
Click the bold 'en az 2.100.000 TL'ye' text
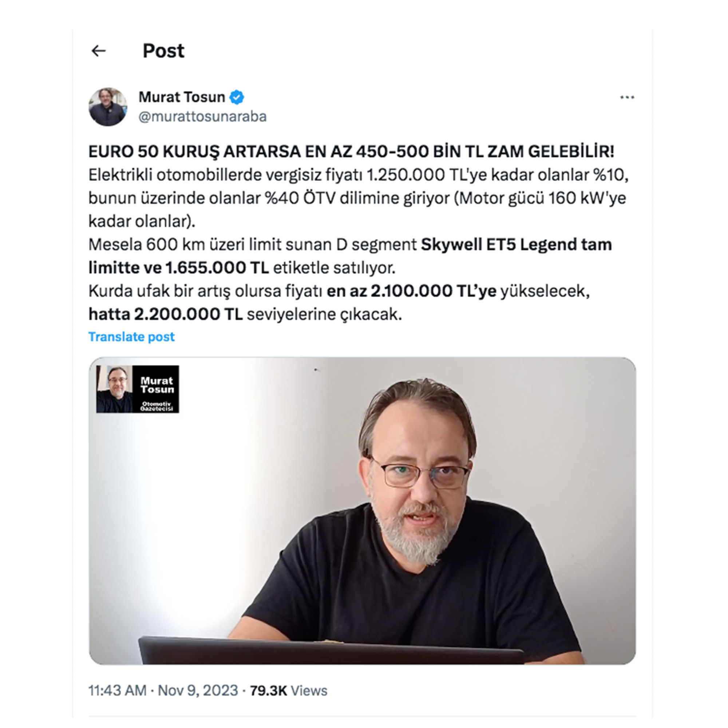411,291
